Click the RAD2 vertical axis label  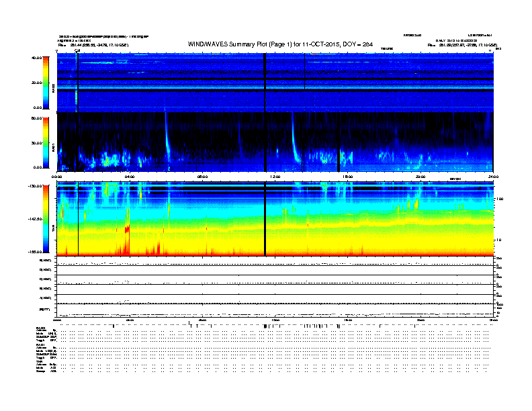tap(53, 88)
